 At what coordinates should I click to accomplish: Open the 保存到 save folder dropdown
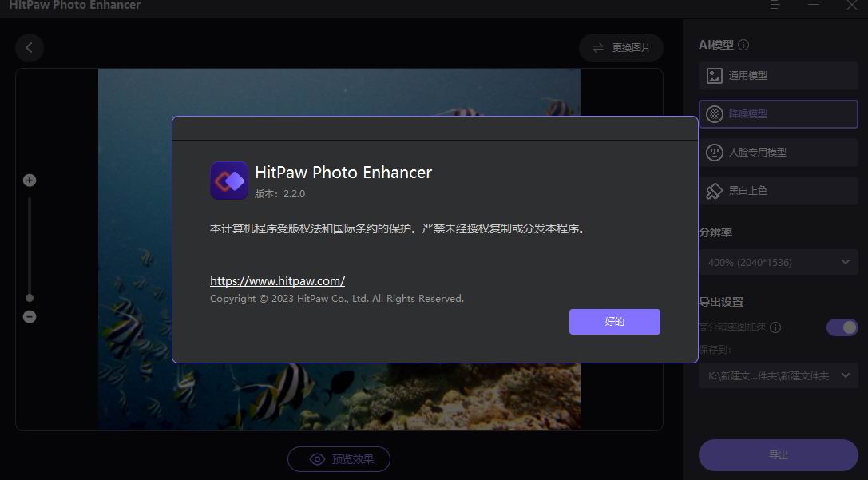779,376
